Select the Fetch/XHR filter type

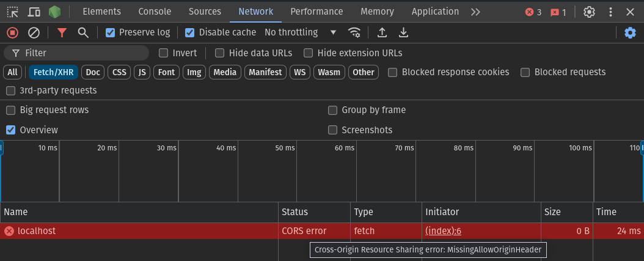coord(53,72)
